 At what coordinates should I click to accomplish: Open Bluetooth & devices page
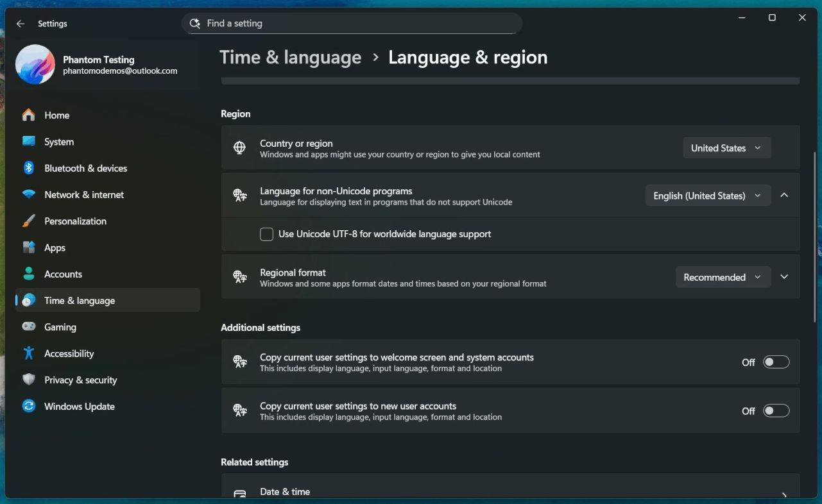click(x=108, y=168)
